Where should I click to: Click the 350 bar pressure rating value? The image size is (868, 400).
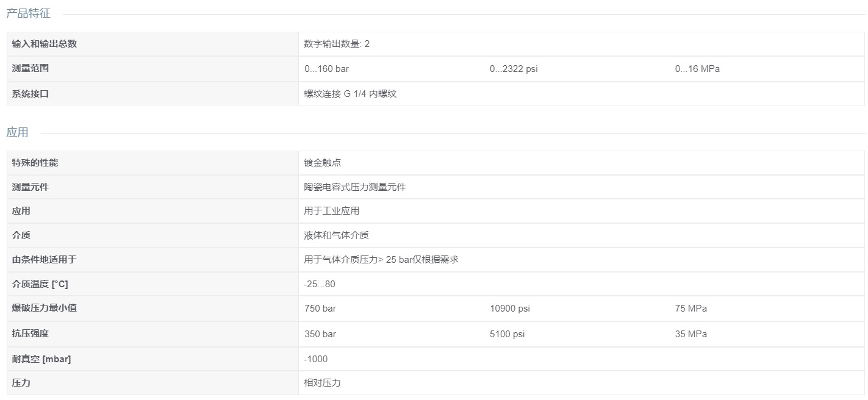coord(320,334)
